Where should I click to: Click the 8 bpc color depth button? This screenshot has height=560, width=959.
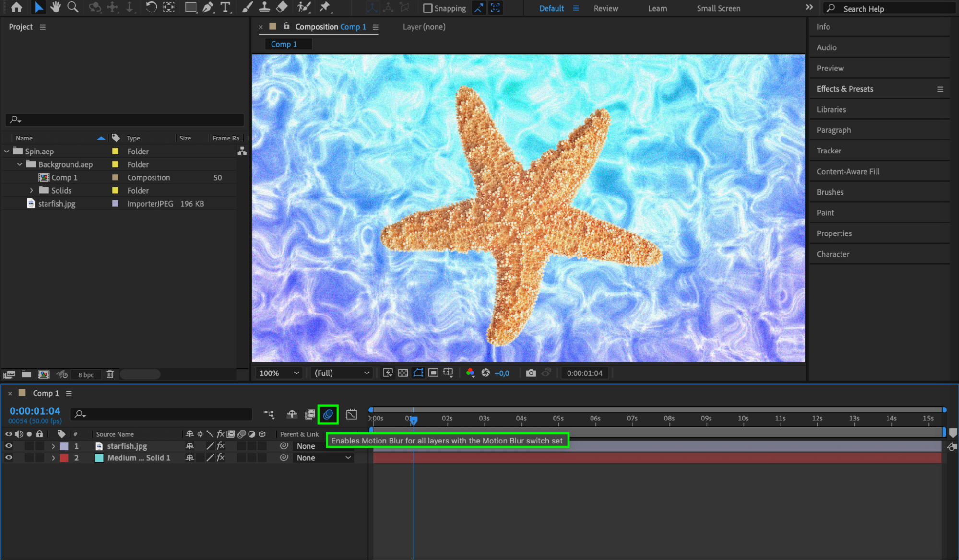point(86,374)
